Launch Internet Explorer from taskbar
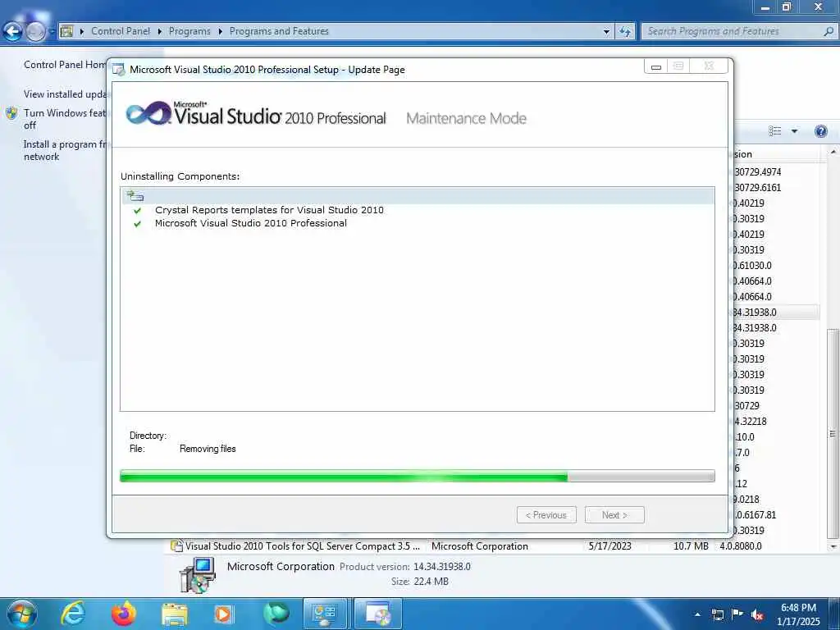Screen dimensions: 840x630 (x=72, y=614)
